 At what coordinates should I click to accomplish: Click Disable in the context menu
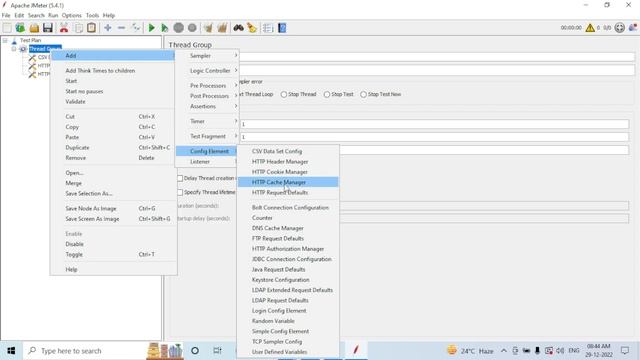pos(113,244)
